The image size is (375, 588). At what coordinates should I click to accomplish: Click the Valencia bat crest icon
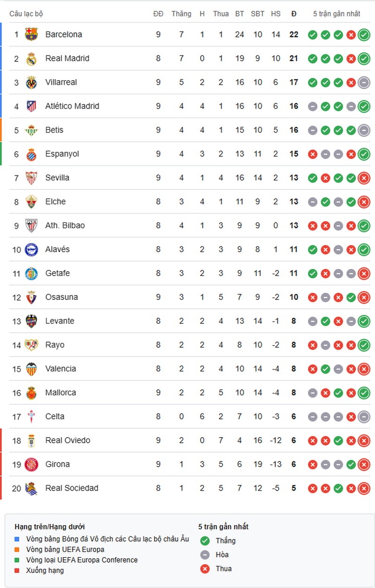31,369
